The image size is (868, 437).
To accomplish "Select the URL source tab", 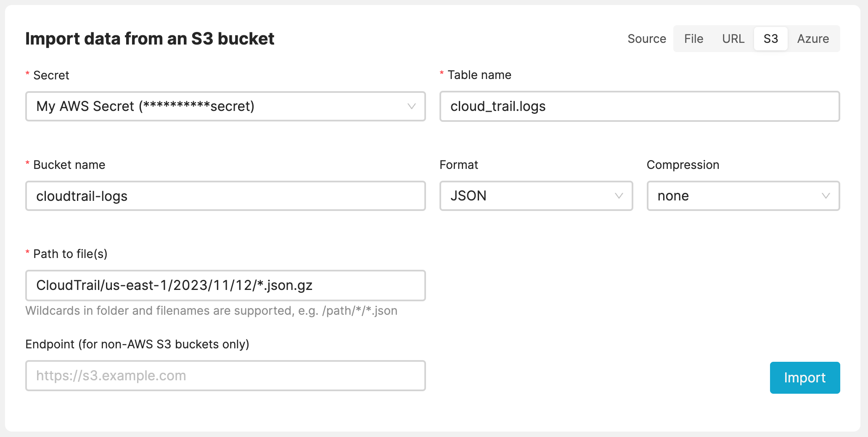I will pos(733,39).
